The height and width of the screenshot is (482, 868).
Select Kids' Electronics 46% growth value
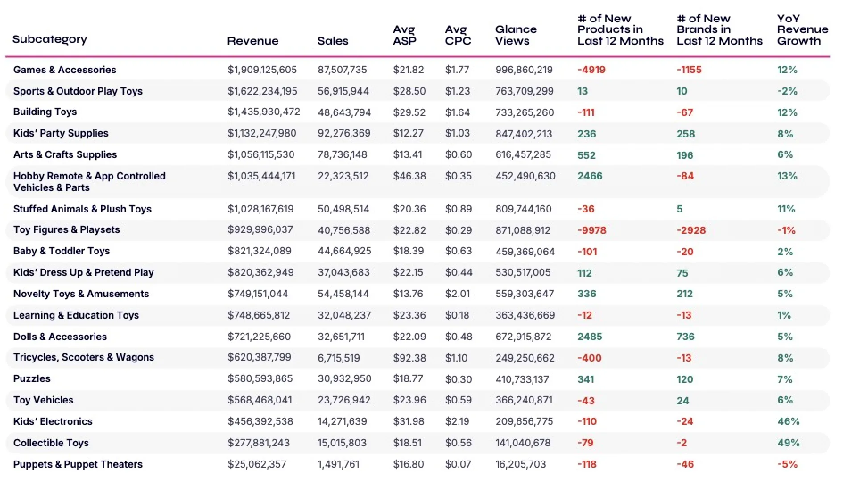[788, 422]
